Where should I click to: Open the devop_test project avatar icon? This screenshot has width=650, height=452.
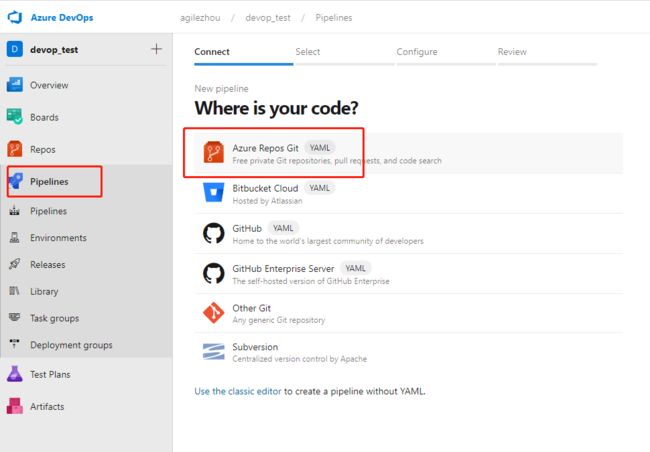coord(15,49)
